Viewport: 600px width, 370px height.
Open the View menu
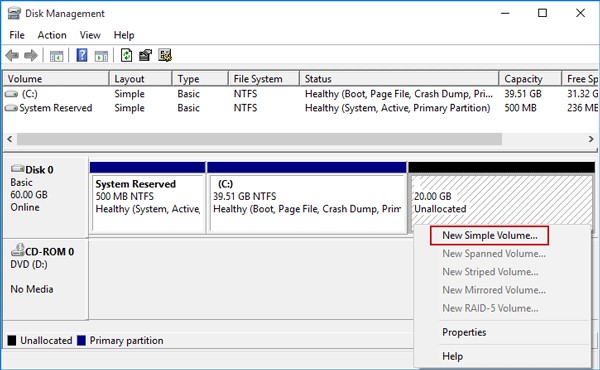point(90,35)
